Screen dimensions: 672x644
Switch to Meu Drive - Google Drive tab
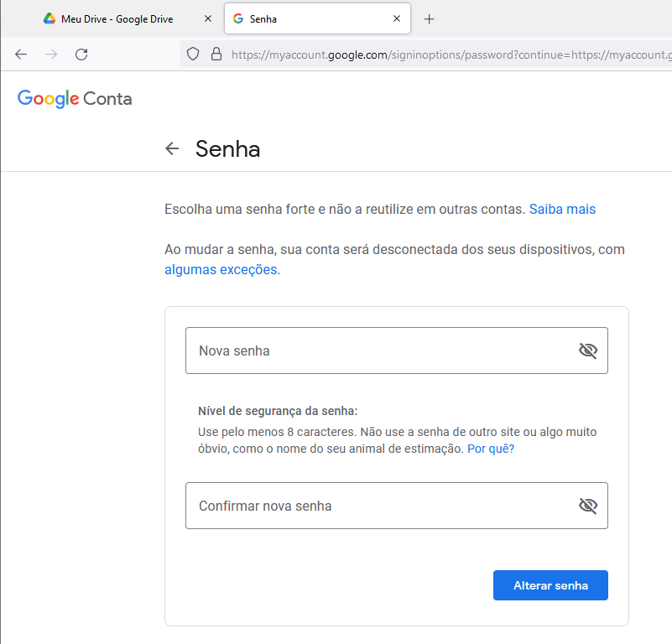coord(117,18)
